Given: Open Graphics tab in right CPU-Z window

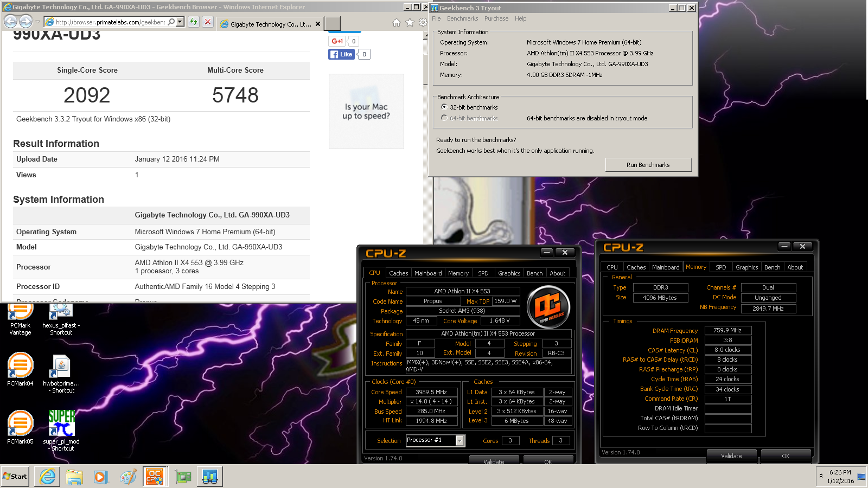Looking at the screenshot, I should [x=746, y=267].
